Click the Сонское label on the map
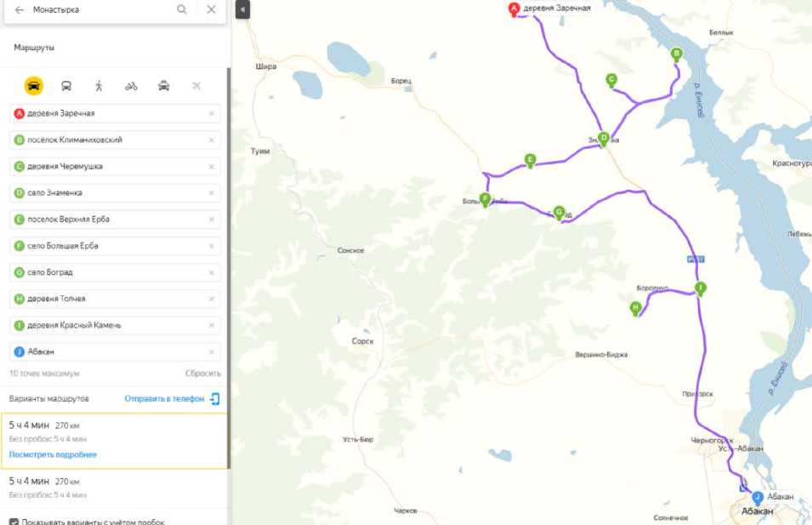 (x=350, y=250)
